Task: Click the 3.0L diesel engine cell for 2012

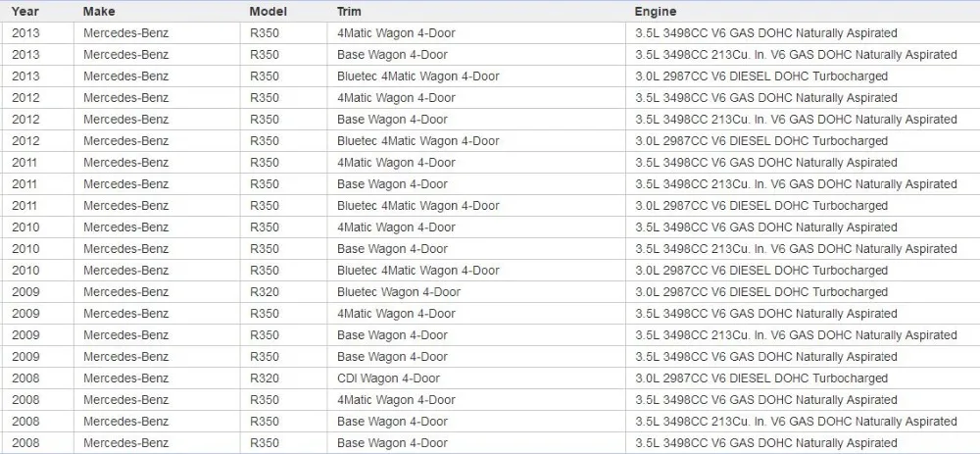Action: tap(803, 141)
